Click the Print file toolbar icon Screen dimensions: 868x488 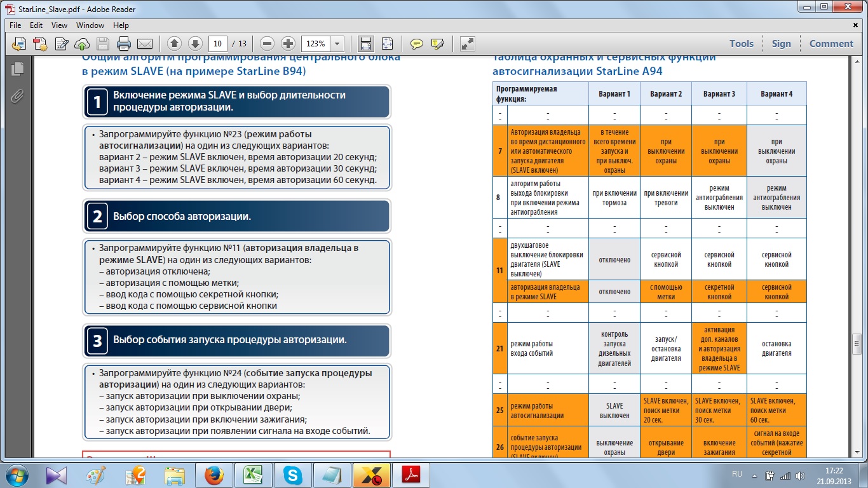123,44
